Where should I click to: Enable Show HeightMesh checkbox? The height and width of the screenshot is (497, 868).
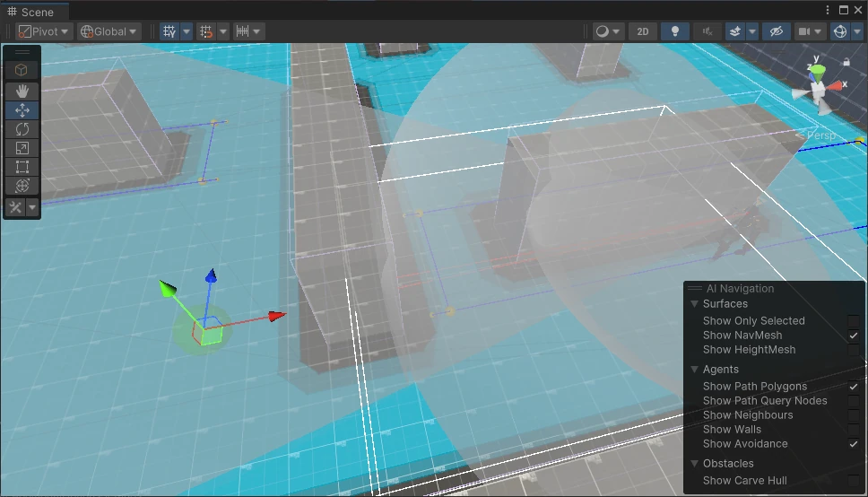click(x=854, y=350)
